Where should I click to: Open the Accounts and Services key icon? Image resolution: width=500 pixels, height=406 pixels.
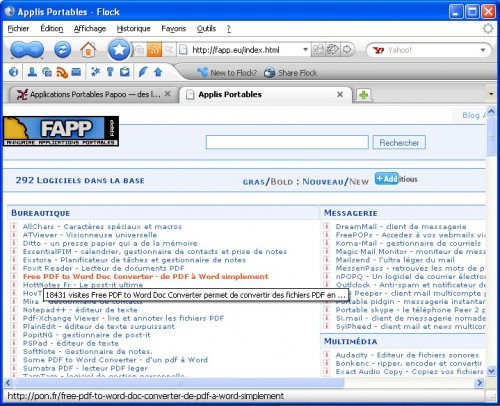pos(110,72)
